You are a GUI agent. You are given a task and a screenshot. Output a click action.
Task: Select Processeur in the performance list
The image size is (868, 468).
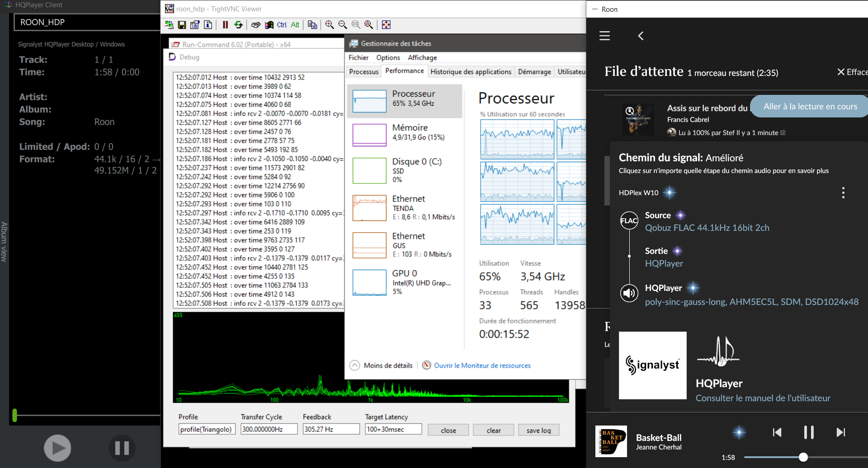(405, 101)
